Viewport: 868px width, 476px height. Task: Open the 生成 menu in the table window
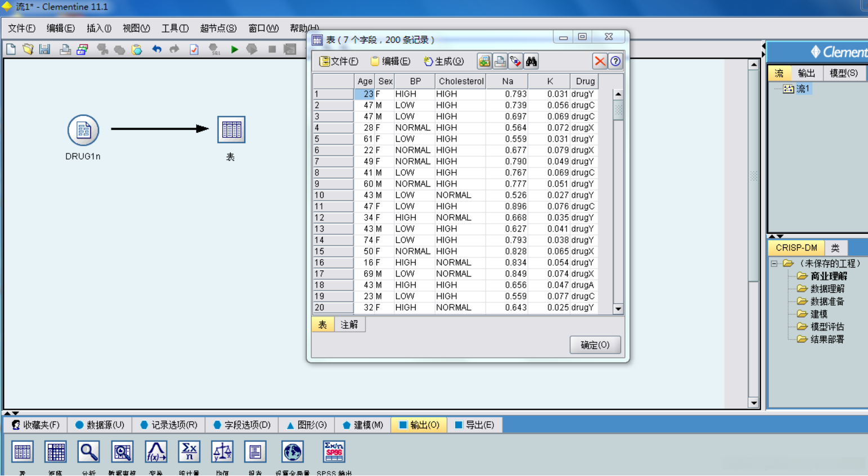443,61
